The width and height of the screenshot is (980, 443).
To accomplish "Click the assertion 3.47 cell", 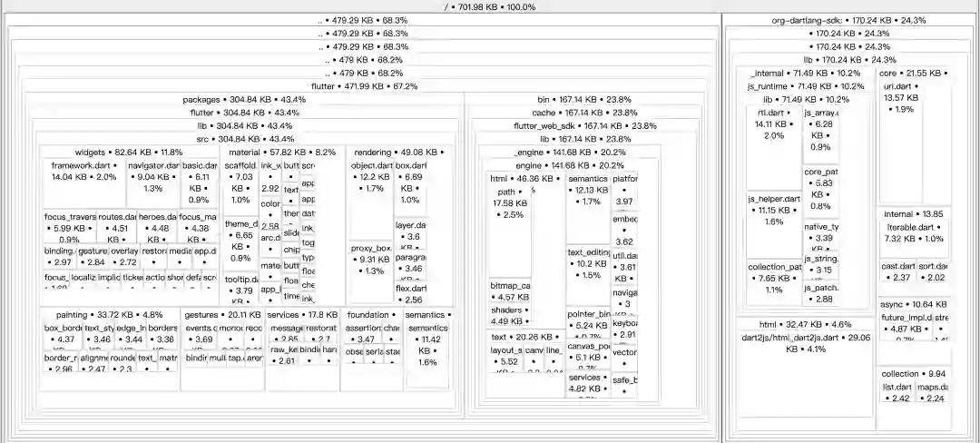I will click(x=362, y=334).
